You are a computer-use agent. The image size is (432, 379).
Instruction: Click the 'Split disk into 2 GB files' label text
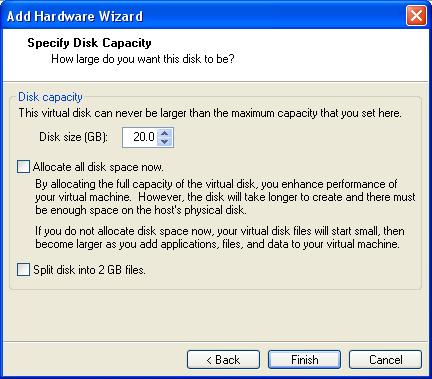click(x=89, y=270)
